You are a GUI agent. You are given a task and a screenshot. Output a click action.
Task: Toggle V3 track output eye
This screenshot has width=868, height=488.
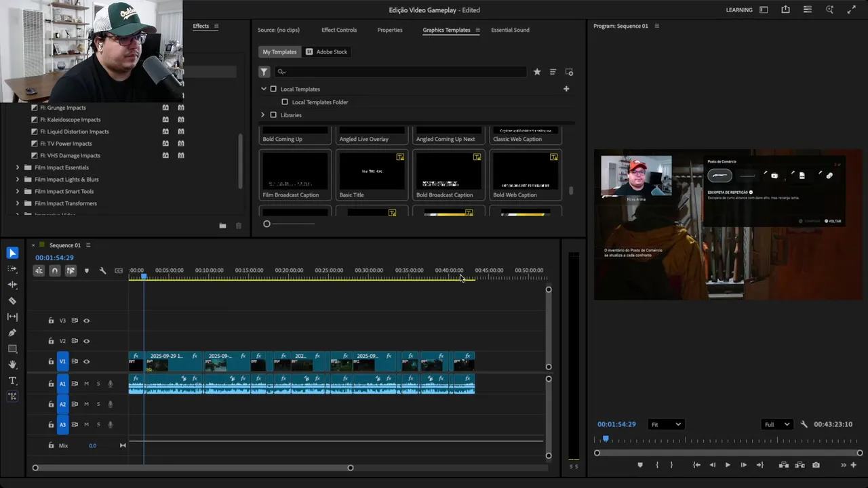point(86,321)
